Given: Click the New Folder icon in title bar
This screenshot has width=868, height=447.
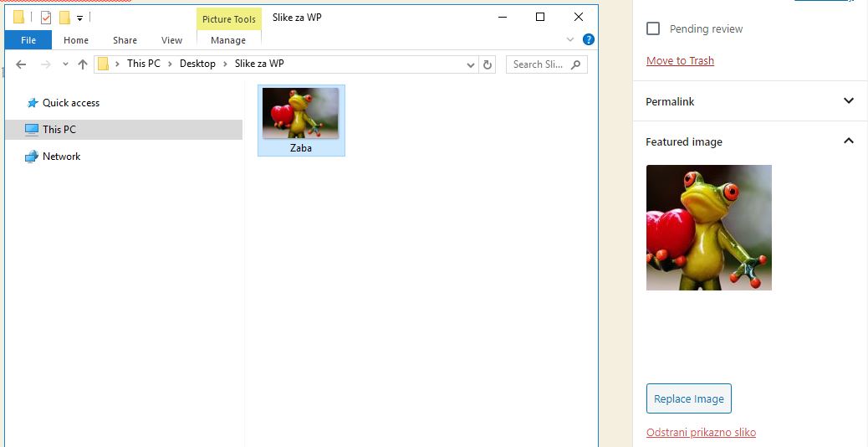Looking at the screenshot, I should click(x=64, y=18).
